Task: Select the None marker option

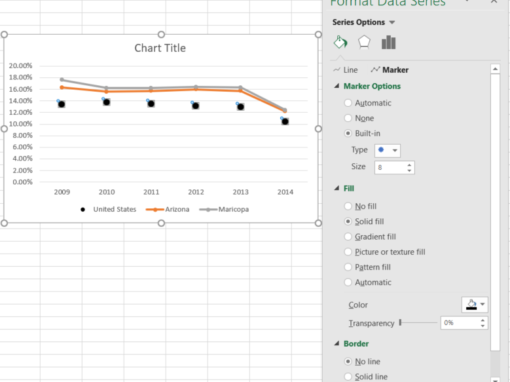Action: (348, 118)
